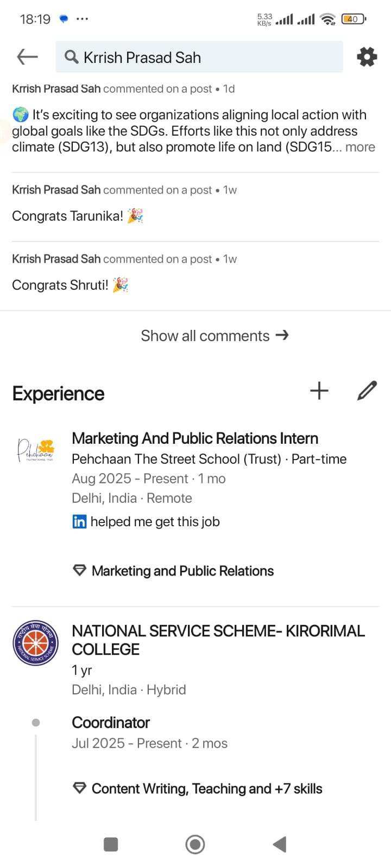Open recent apps with square button
The height and width of the screenshot is (868, 391).
coord(111,844)
